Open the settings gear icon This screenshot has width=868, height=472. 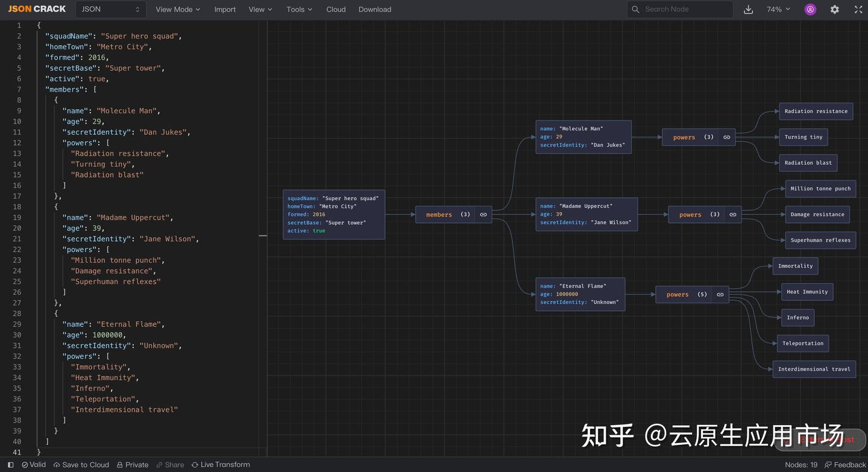pyautogui.click(x=835, y=9)
